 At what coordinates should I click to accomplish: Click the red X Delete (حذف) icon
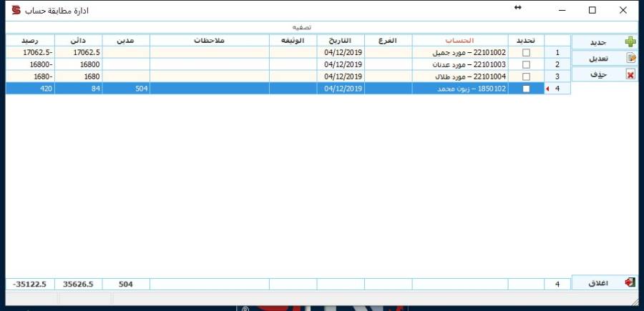point(630,74)
